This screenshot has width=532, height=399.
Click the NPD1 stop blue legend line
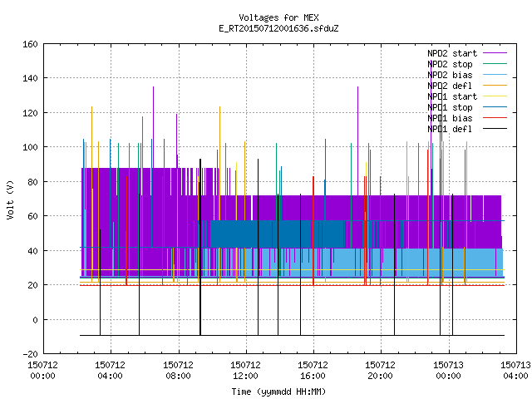pos(495,107)
